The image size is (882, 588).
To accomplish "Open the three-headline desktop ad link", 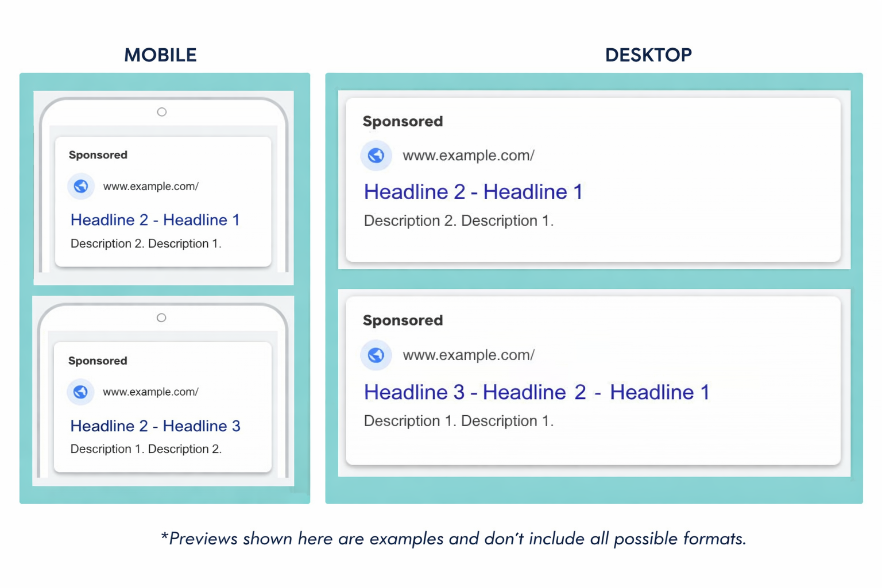I will [536, 392].
